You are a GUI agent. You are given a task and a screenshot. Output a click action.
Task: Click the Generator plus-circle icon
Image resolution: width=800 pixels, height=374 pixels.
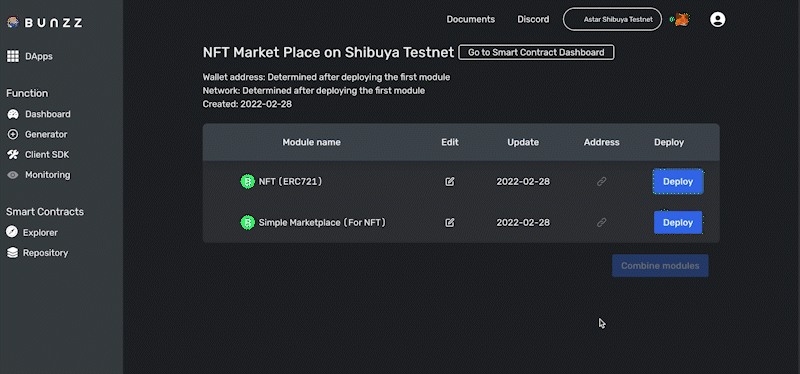[x=13, y=134]
